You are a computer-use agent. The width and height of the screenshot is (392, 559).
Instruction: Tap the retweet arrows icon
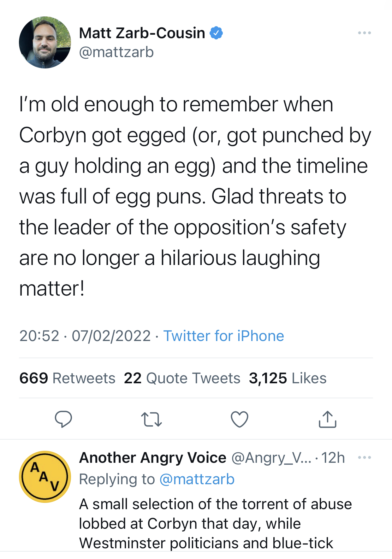[151, 419]
